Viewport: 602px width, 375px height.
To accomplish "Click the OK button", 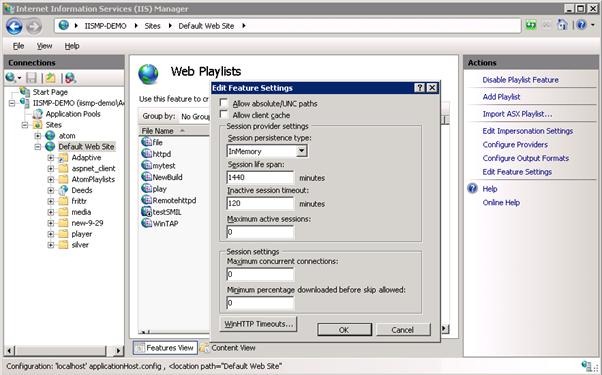I will (344, 330).
